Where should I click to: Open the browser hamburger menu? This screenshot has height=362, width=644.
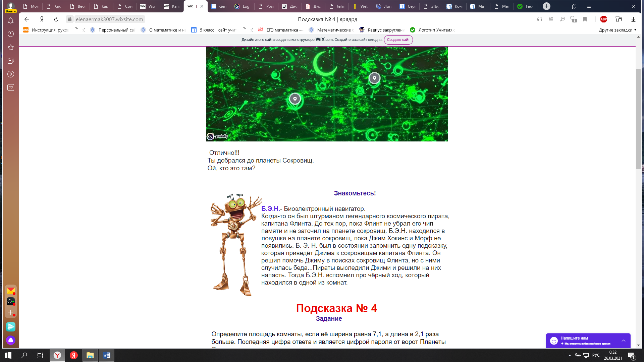(x=589, y=6)
